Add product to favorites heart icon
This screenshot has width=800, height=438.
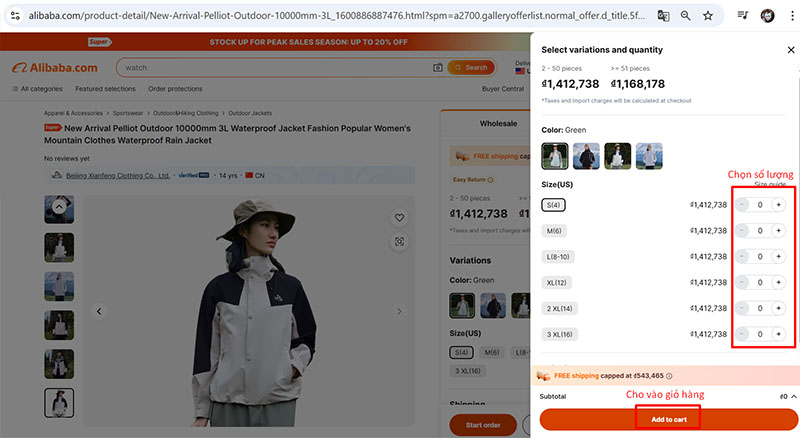pos(400,218)
